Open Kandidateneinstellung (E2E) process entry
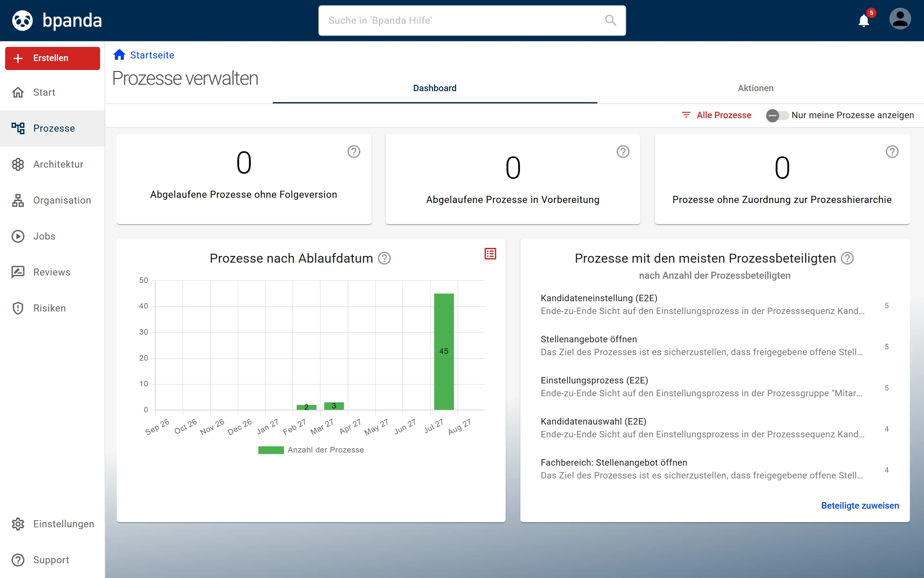Viewport: 924px width, 578px height. (x=715, y=305)
